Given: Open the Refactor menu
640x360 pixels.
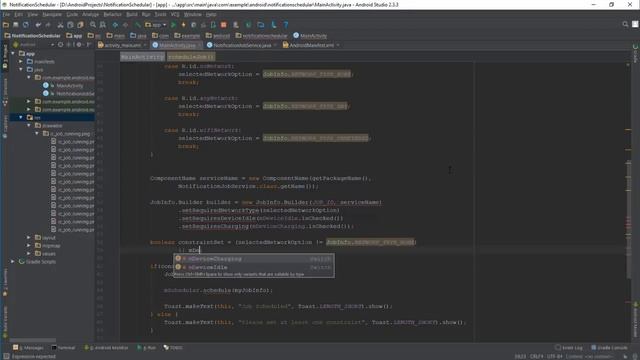Looking at the screenshot, I should 113,14.
